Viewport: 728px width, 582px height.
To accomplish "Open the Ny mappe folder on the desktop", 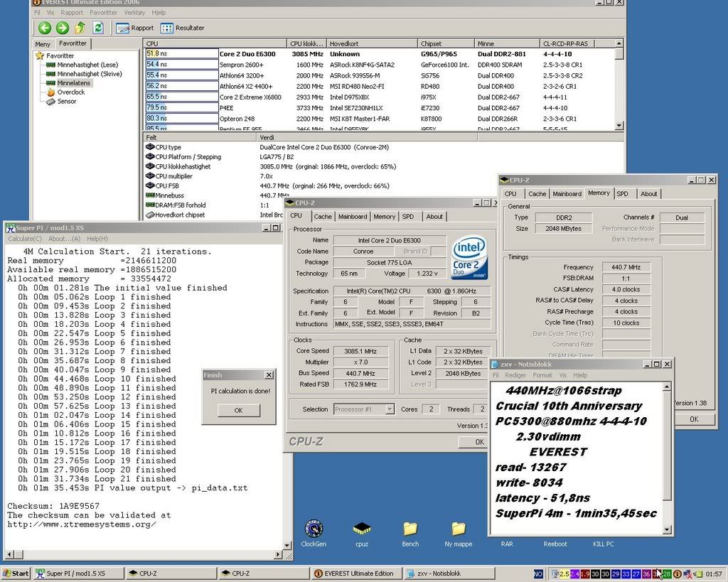I will coord(459,534).
